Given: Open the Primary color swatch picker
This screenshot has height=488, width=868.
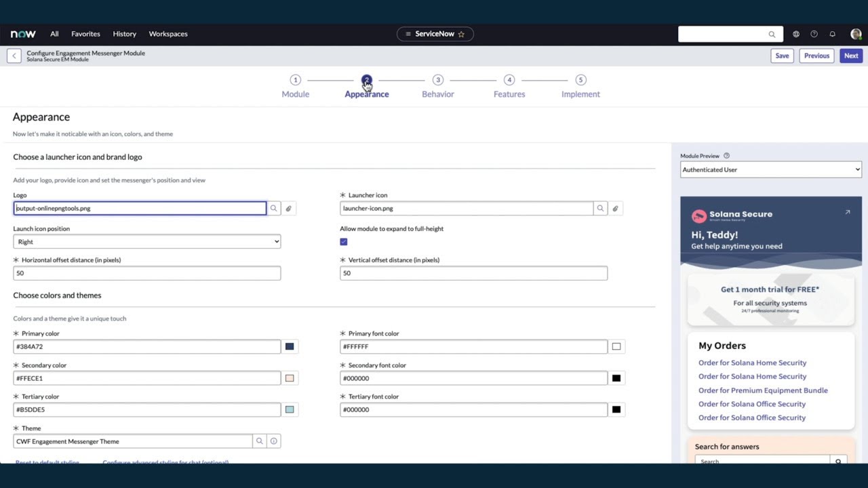Looking at the screenshot, I should pyautogui.click(x=290, y=346).
